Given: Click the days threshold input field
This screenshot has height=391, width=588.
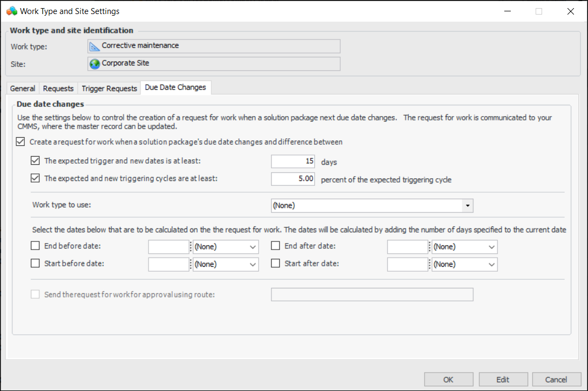Looking at the screenshot, I should [x=293, y=161].
